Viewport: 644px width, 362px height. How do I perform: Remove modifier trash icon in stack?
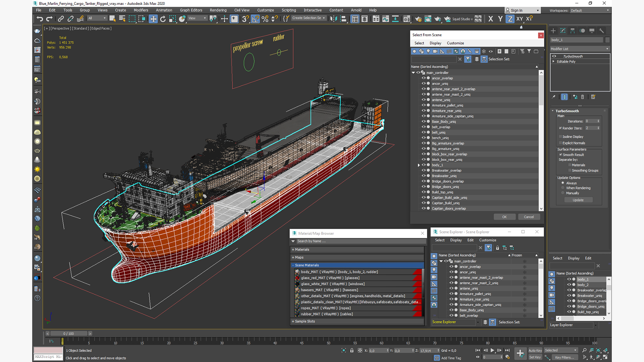coord(583,97)
